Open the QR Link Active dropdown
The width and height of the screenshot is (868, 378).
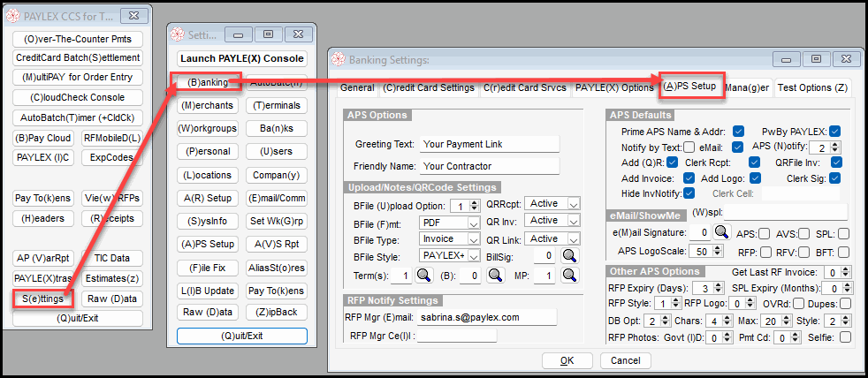point(552,239)
